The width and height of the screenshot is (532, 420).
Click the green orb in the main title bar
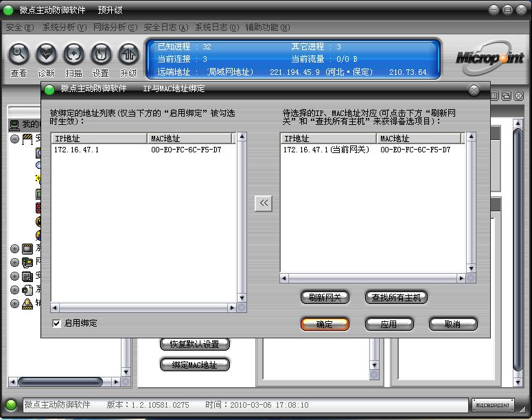point(8,10)
